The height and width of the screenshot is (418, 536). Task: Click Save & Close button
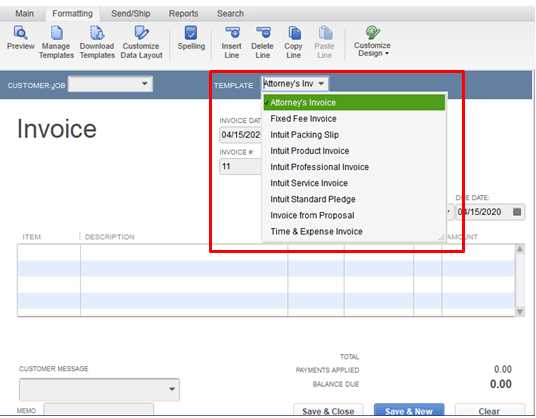(328, 411)
